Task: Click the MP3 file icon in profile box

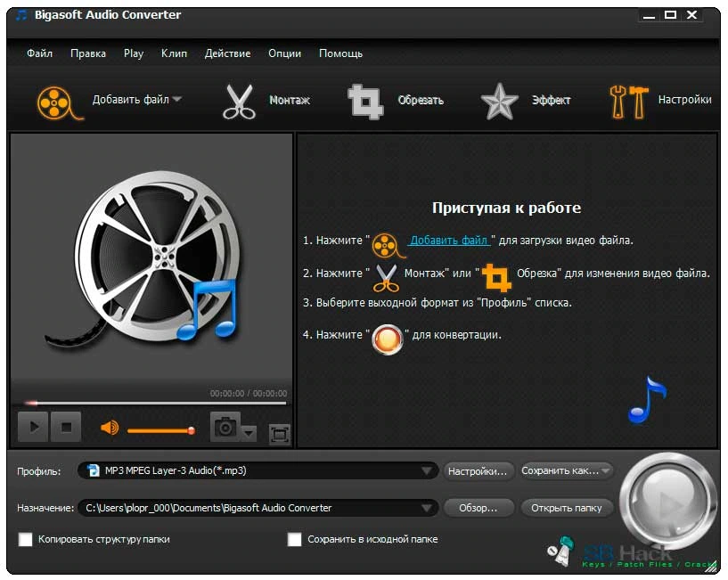Action: pos(94,470)
